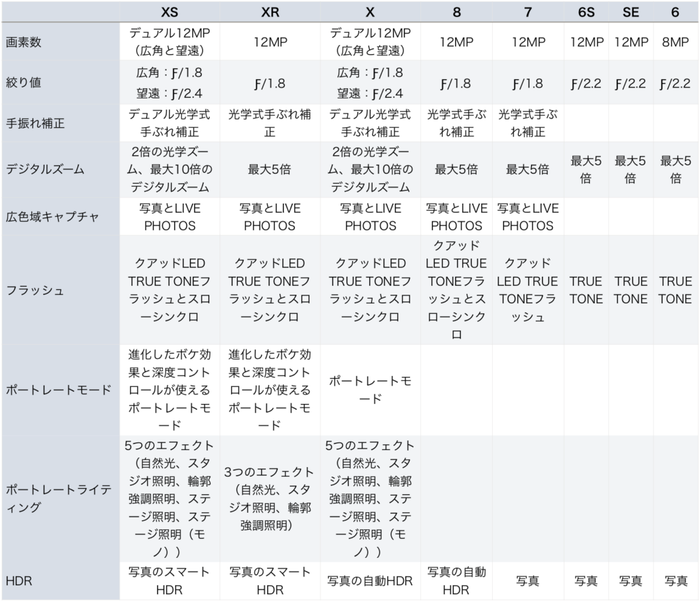
Task: Select the 6S ƒ/2.2 aperture cell
Action: [x=586, y=83]
